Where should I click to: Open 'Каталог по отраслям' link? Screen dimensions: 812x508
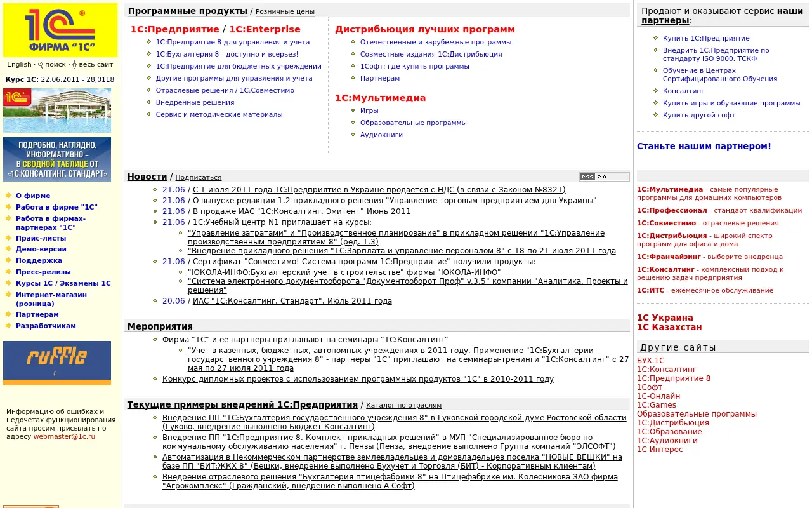click(x=403, y=405)
